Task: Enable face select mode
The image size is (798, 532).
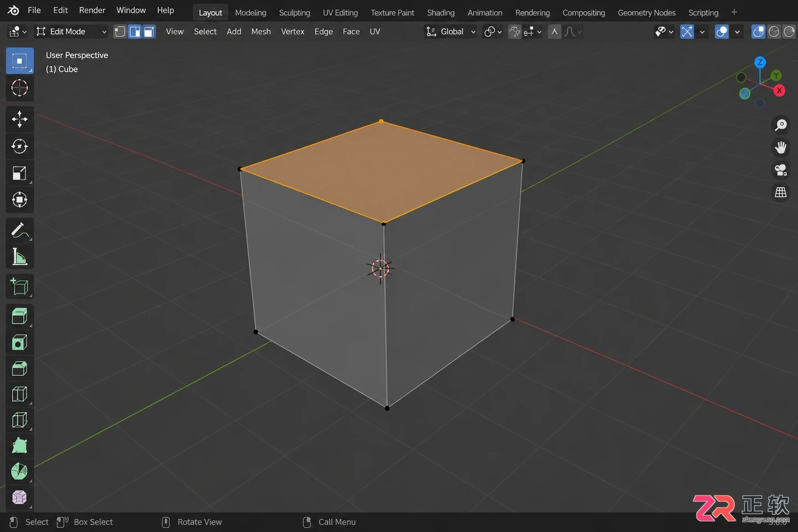Action: point(149,32)
